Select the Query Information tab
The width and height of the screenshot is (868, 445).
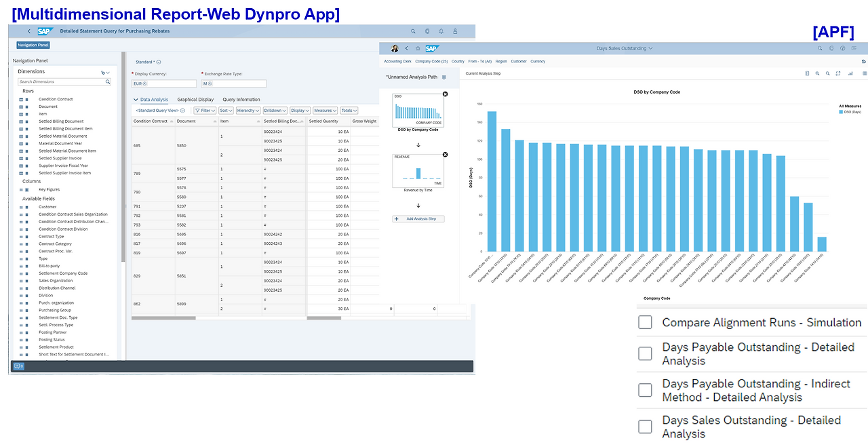[x=242, y=99]
